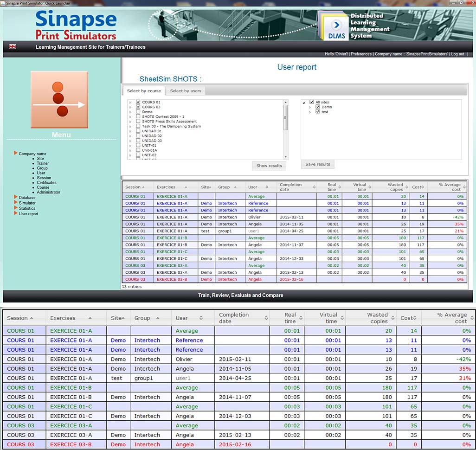Expand the COURS 01 tree node
The width and height of the screenshot is (476, 450).
pos(130,103)
